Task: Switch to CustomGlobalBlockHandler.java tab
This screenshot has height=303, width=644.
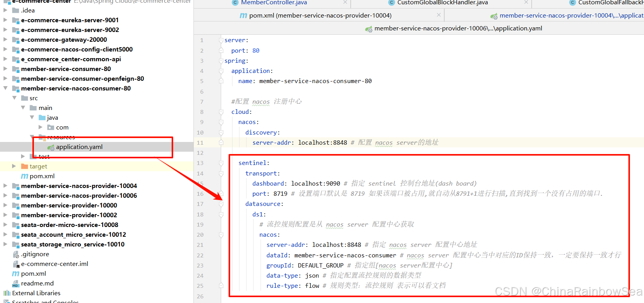Action: [x=442, y=3]
